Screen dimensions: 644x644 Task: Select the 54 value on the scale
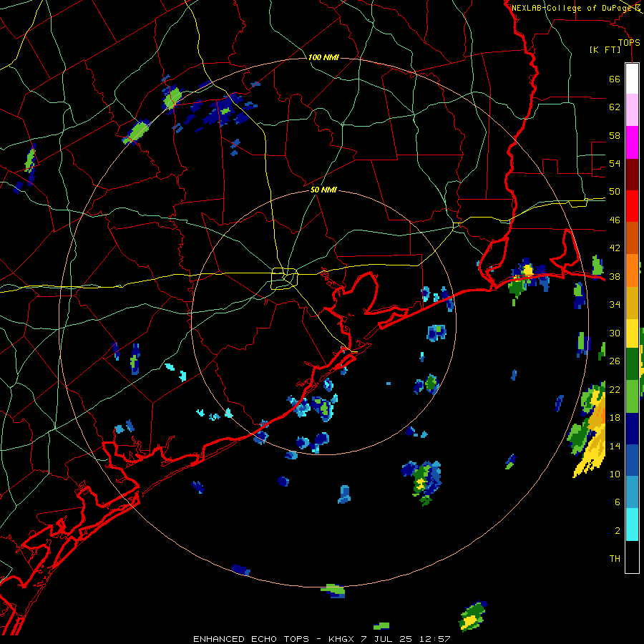click(615, 163)
